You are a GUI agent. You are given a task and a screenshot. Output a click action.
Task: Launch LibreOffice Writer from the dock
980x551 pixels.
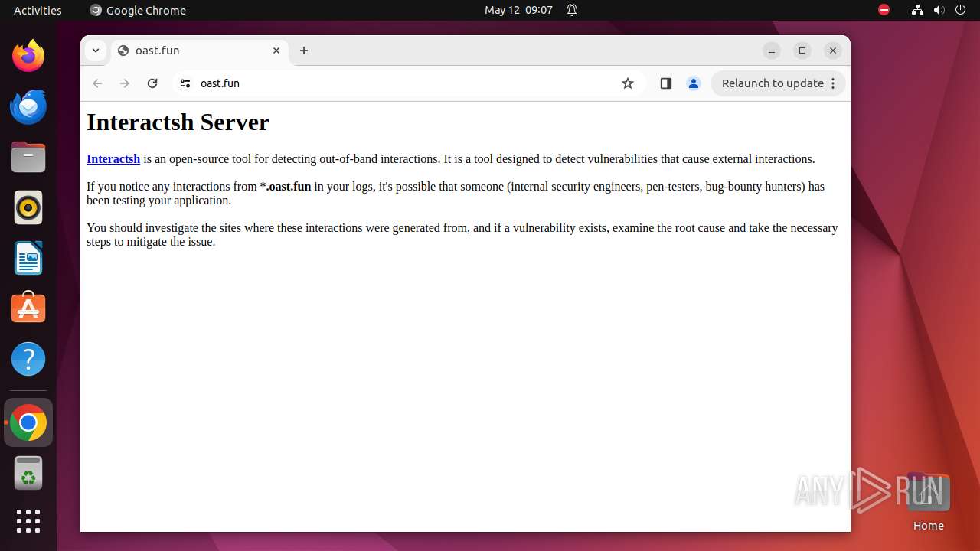(28, 259)
